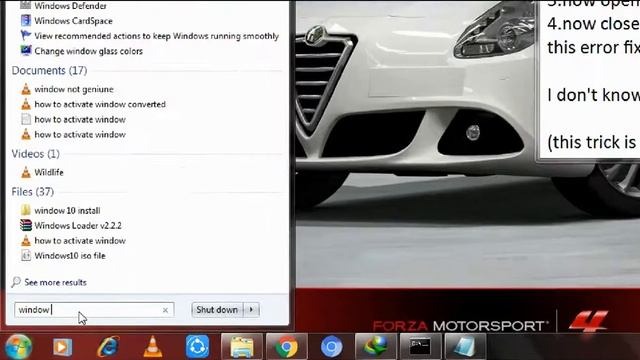640x360 pixels.
Task: Expand the Files (37) results heading
Action: [x=33, y=192]
